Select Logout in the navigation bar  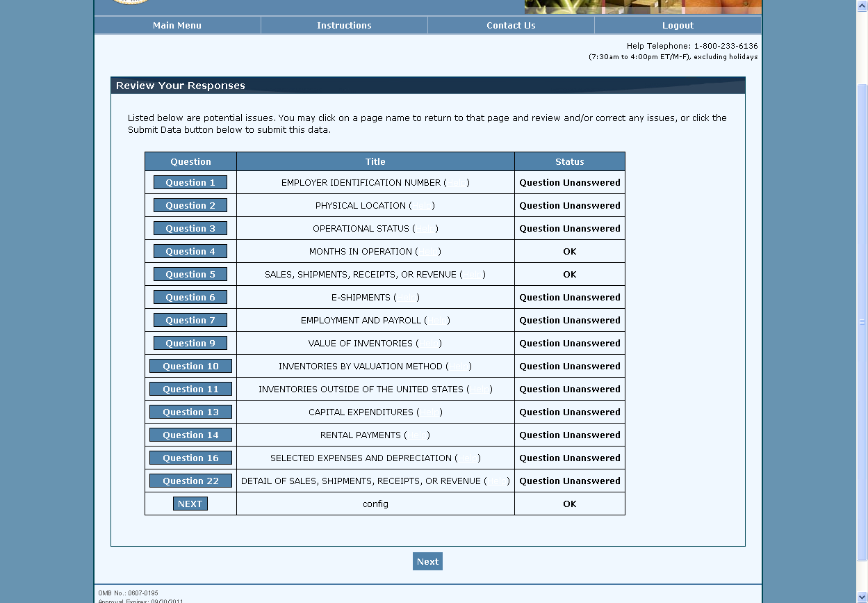678,25
